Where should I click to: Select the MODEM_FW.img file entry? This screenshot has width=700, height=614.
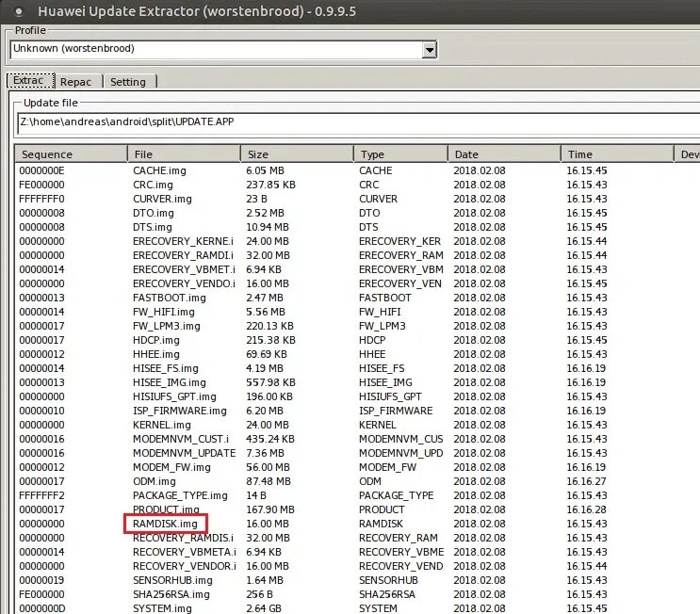pyautogui.click(x=171, y=468)
